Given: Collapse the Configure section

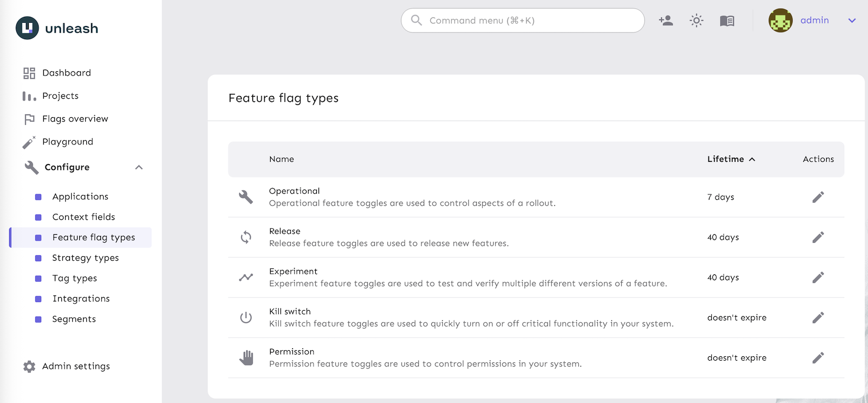Looking at the screenshot, I should (x=139, y=167).
